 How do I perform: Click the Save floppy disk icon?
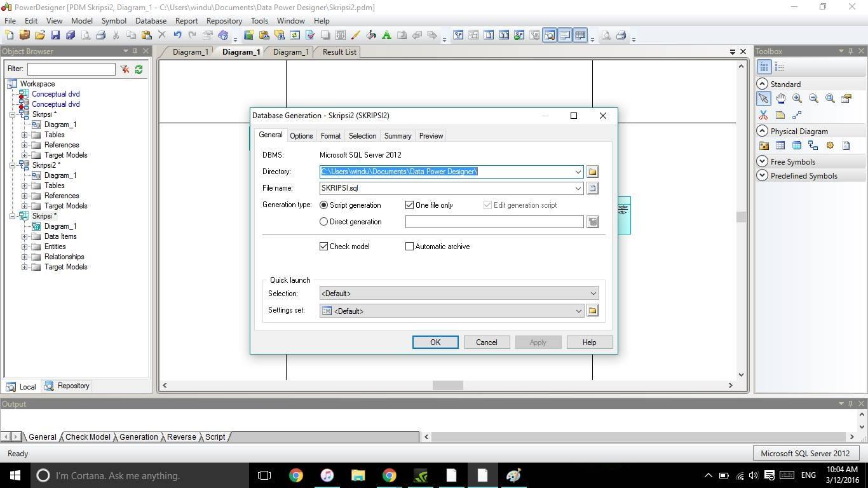(55, 36)
